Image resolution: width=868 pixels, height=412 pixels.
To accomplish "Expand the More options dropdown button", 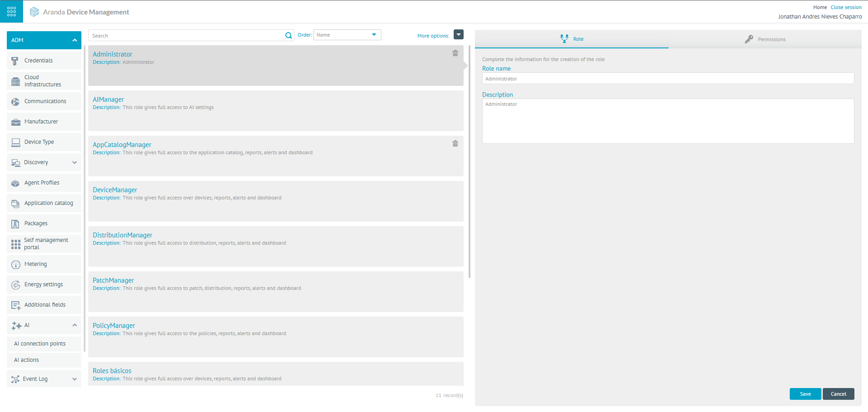I will 458,35.
